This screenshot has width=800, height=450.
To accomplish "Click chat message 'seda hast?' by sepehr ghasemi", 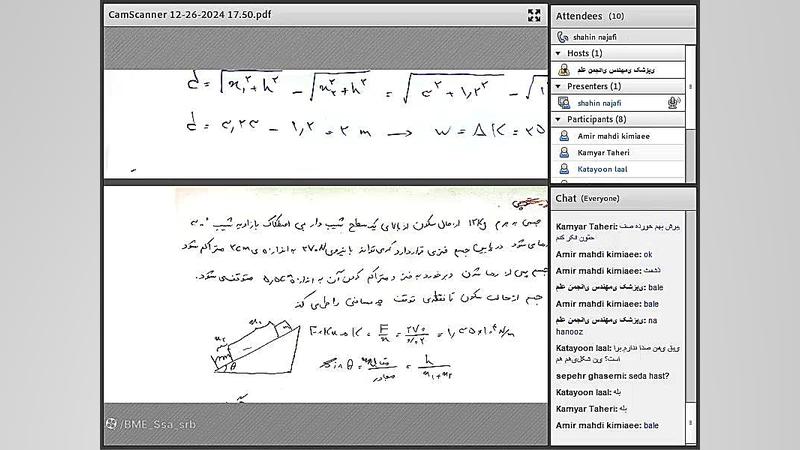I will (x=612, y=376).
